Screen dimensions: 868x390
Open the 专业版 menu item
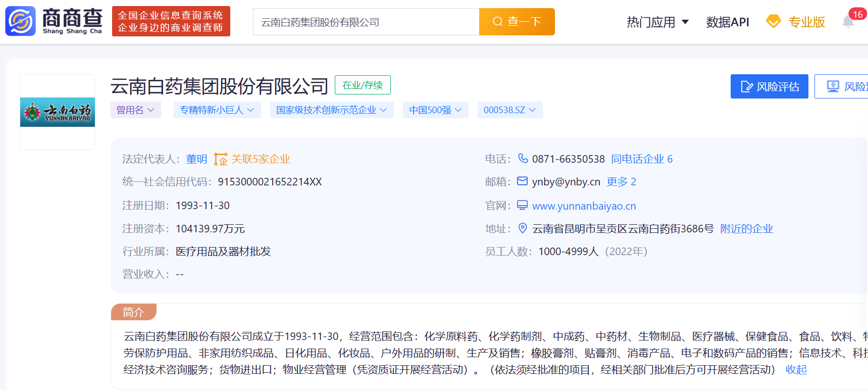click(807, 22)
